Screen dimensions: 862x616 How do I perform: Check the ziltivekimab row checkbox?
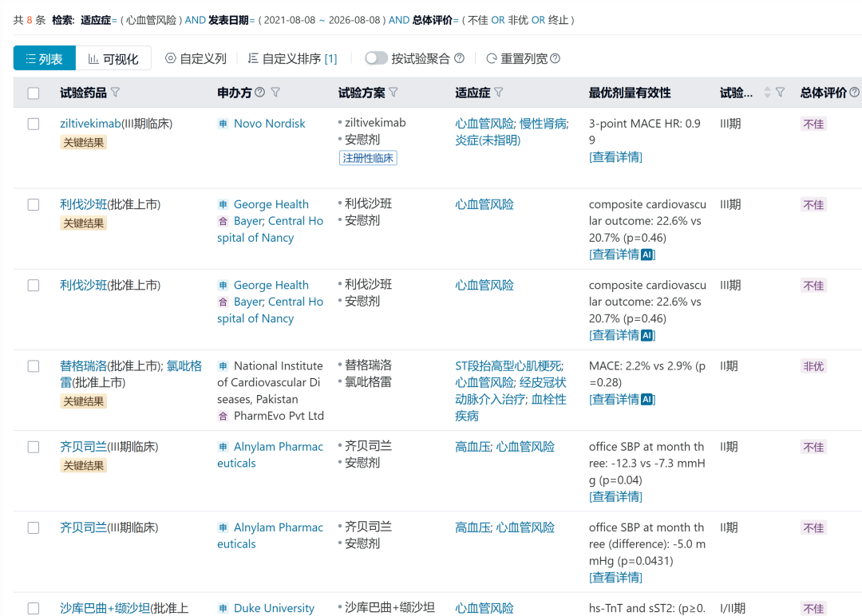click(34, 124)
